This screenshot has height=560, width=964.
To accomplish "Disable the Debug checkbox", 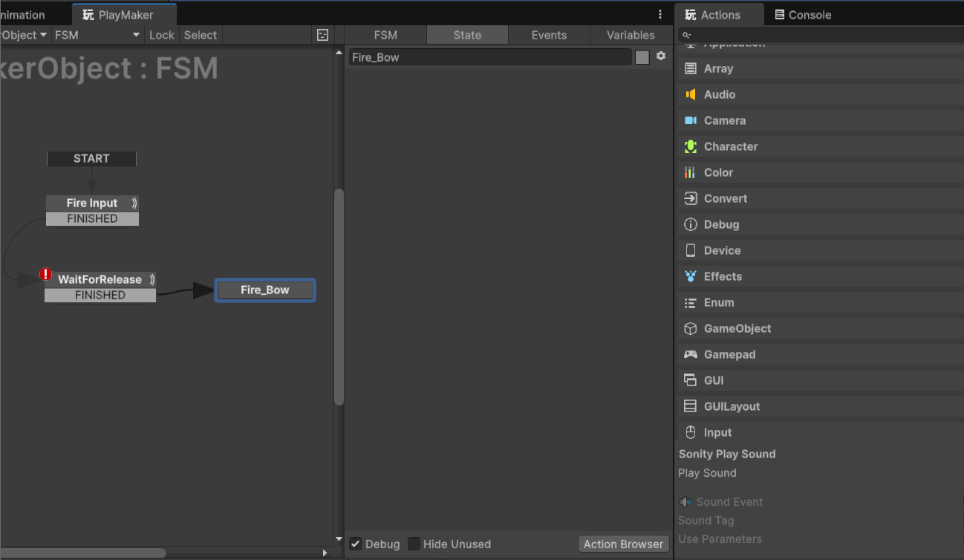I will 356,544.
